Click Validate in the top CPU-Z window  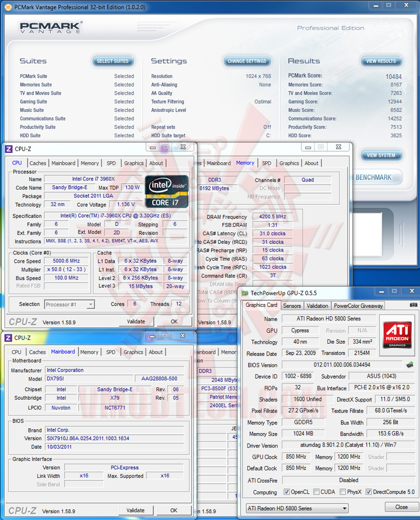tap(136, 322)
